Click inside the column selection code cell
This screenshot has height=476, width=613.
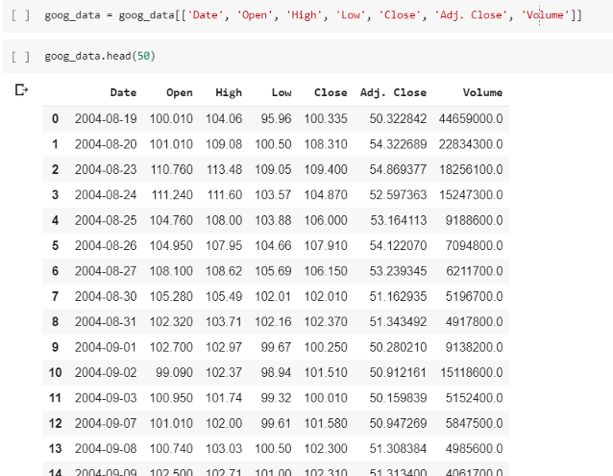(308, 16)
